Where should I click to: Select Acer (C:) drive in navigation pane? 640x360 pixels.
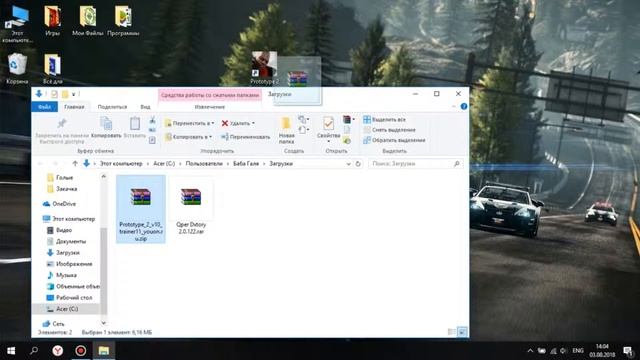[x=62, y=309]
